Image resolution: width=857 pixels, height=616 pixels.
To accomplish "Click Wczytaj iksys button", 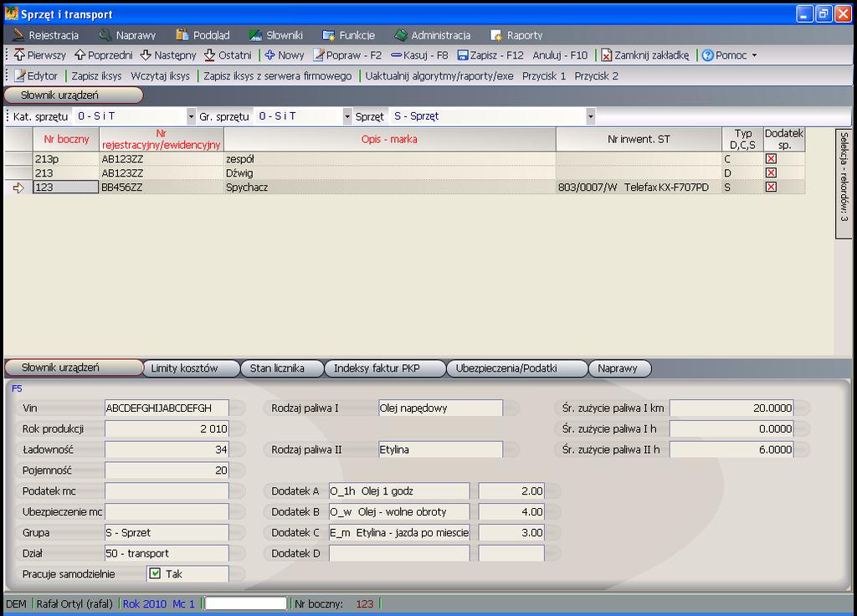I will (x=160, y=76).
